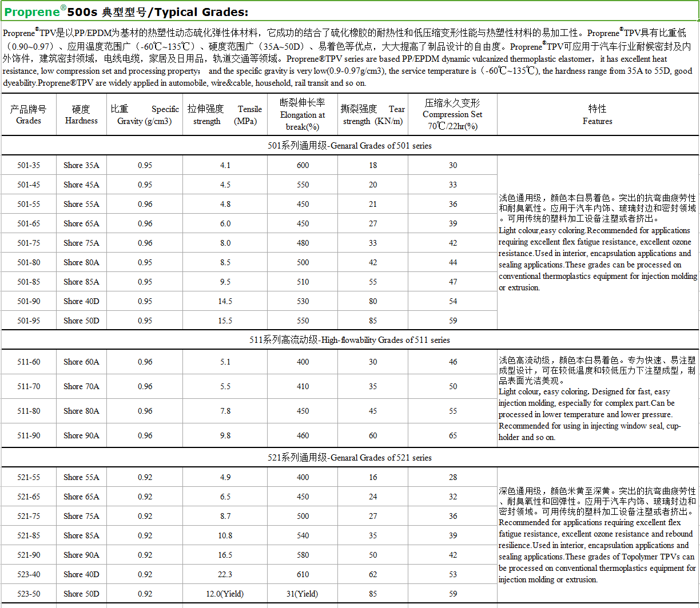700x608 pixels.
Task: Click specific gravity '0.92' in 521-55 row
Action: pyautogui.click(x=145, y=477)
